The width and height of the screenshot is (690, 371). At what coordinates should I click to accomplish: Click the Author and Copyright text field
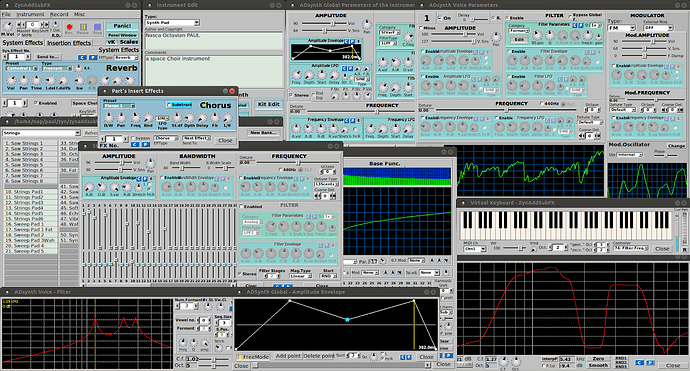(x=214, y=40)
